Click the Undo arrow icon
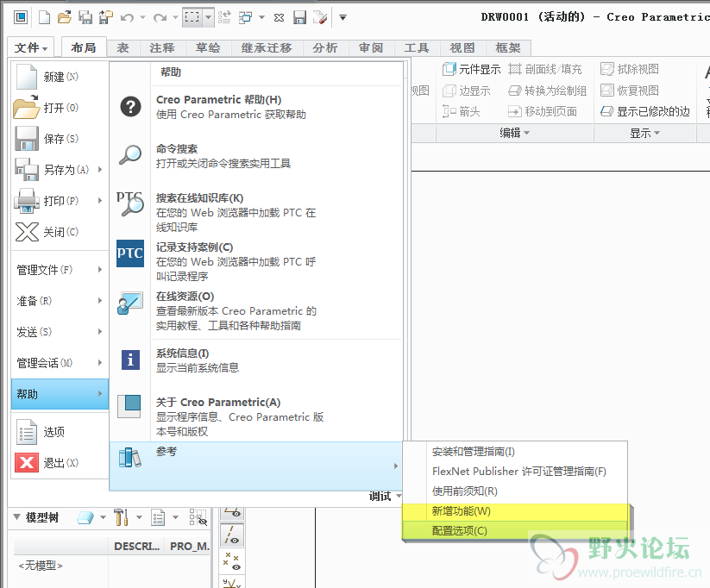The width and height of the screenshot is (710, 588). [x=127, y=17]
